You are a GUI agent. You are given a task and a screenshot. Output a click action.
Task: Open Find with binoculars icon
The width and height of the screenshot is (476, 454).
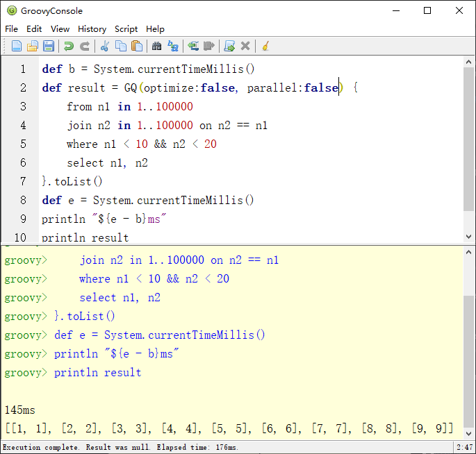click(x=156, y=46)
